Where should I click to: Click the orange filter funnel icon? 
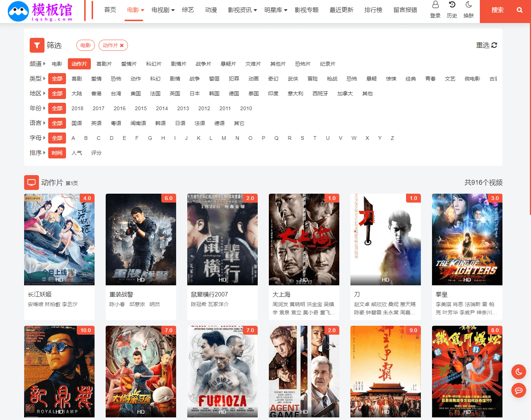[x=37, y=45]
